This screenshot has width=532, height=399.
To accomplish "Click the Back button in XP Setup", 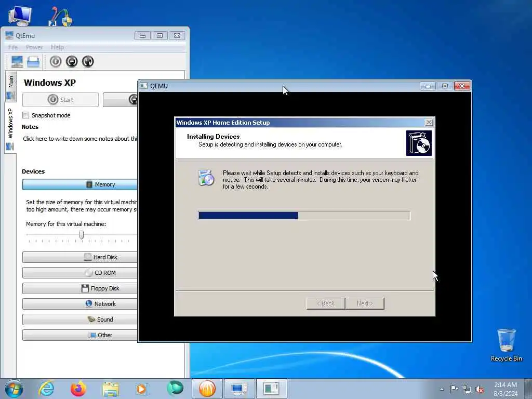I will click(x=326, y=303).
